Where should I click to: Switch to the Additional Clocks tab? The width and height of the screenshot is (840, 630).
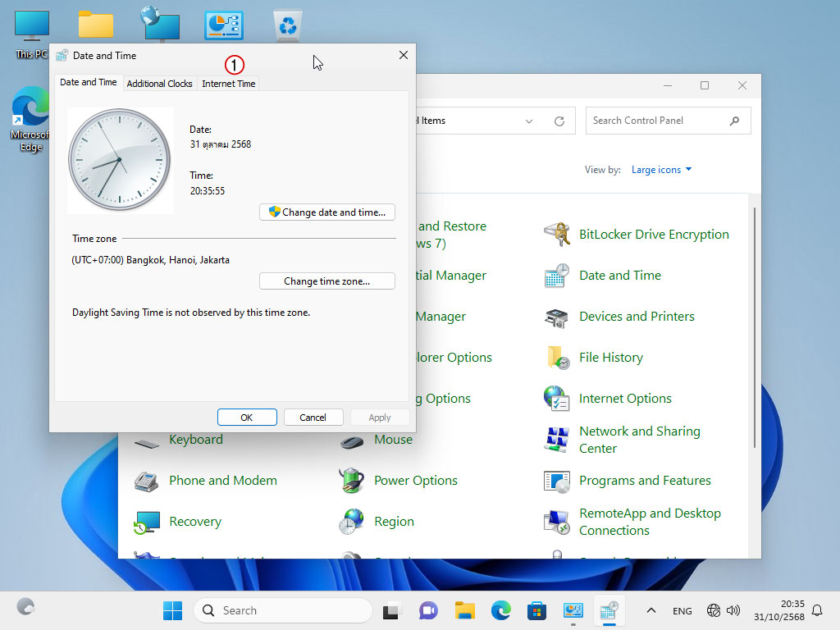pyautogui.click(x=159, y=84)
